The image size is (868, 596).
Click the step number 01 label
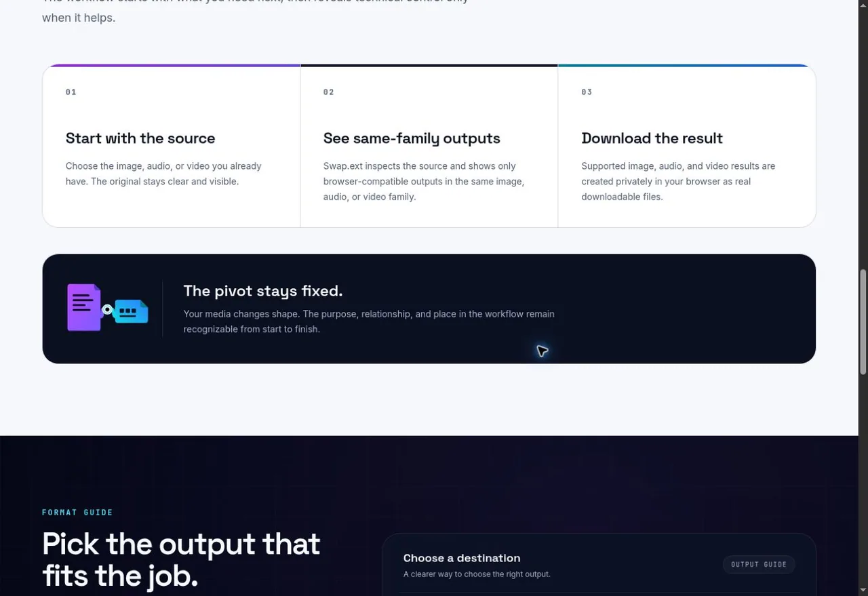(x=71, y=92)
